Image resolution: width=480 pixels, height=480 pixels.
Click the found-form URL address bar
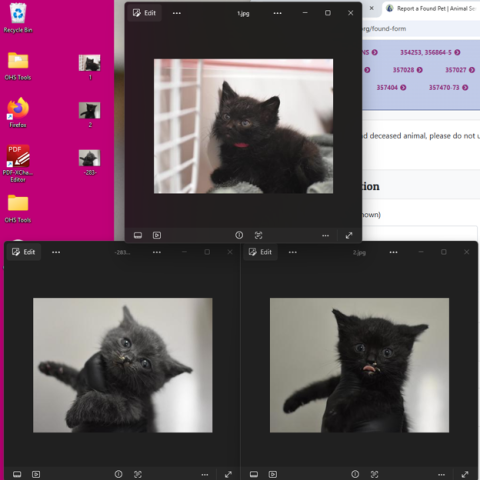(x=421, y=29)
